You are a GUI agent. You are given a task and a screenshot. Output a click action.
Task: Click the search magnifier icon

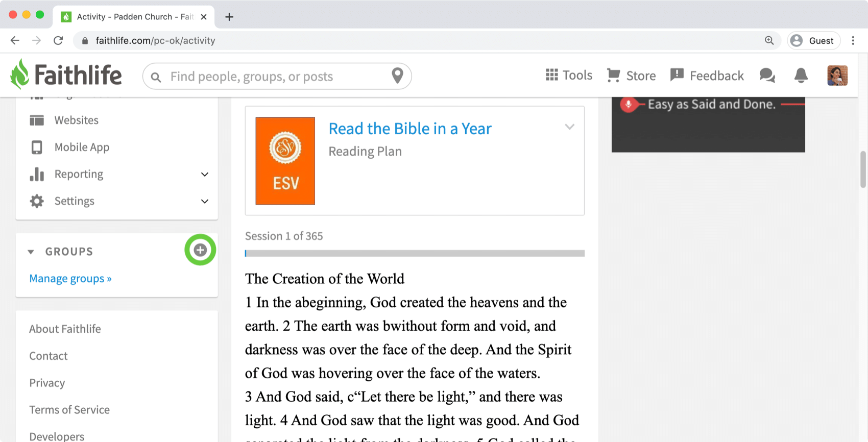click(x=156, y=77)
